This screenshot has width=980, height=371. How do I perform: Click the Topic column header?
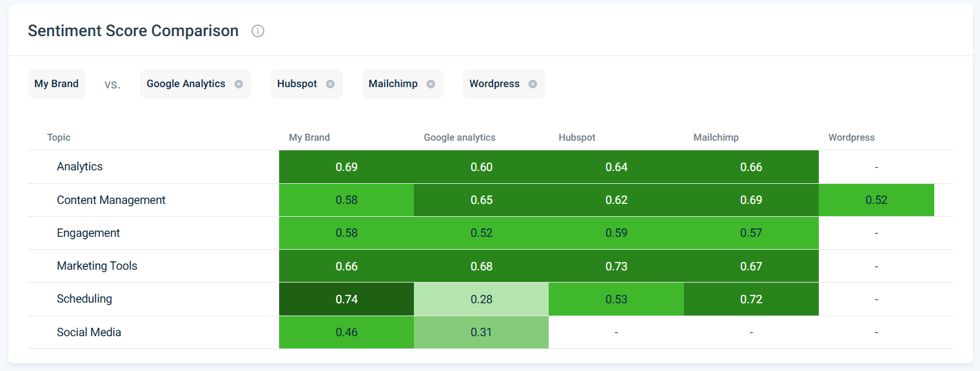(59, 137)
